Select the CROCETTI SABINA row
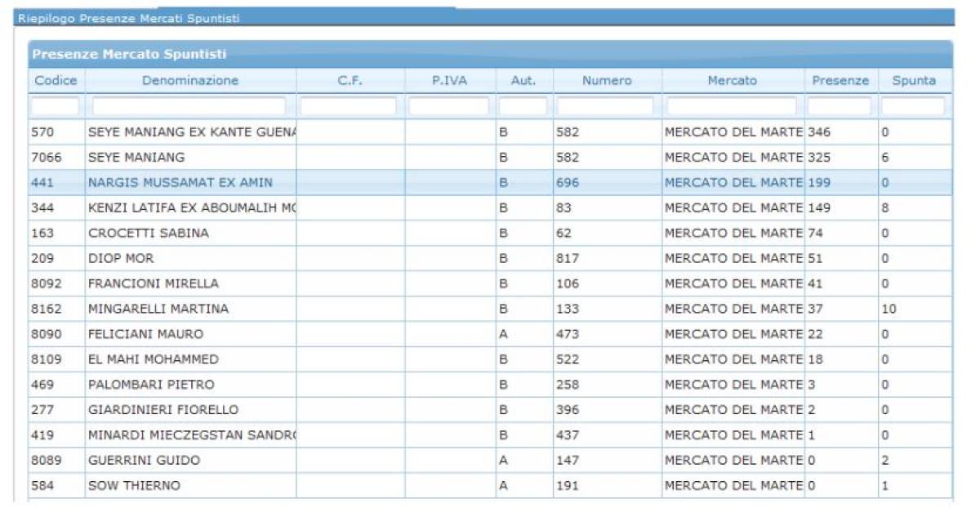Screen dimensions: 980x508 (x=149, y=233)
